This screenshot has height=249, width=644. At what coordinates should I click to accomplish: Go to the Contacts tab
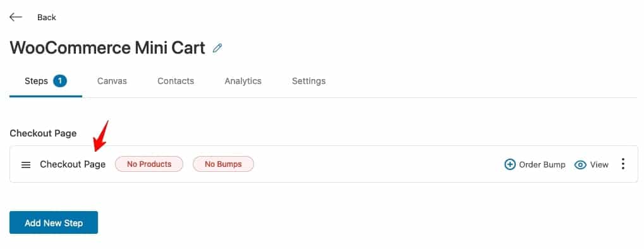click(x=176, y=82)
